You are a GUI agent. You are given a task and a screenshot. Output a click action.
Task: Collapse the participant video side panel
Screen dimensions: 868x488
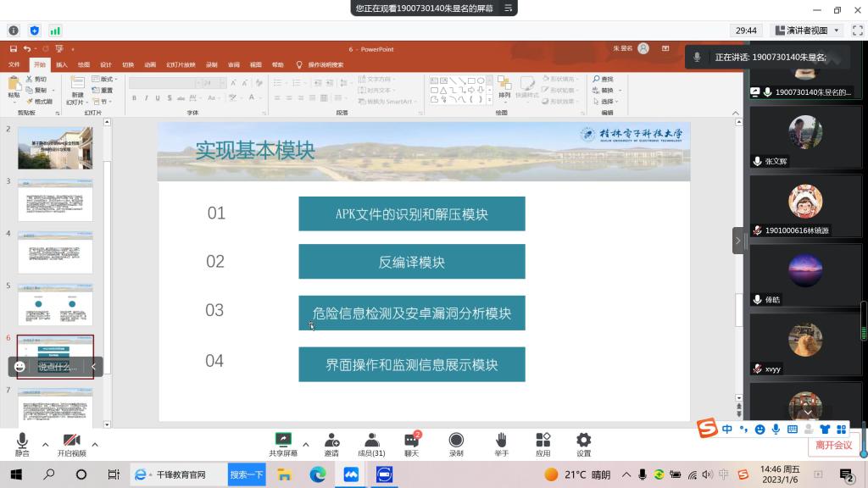click(738, 241)
